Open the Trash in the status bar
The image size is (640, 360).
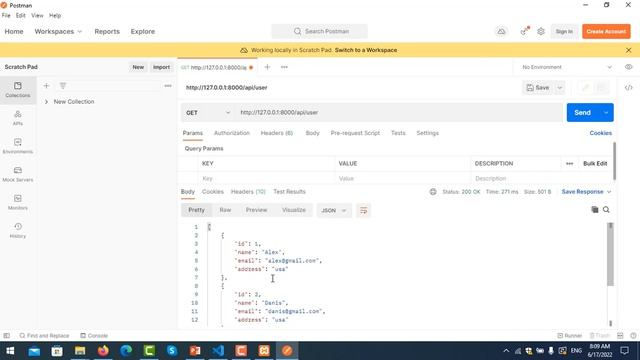600,336
